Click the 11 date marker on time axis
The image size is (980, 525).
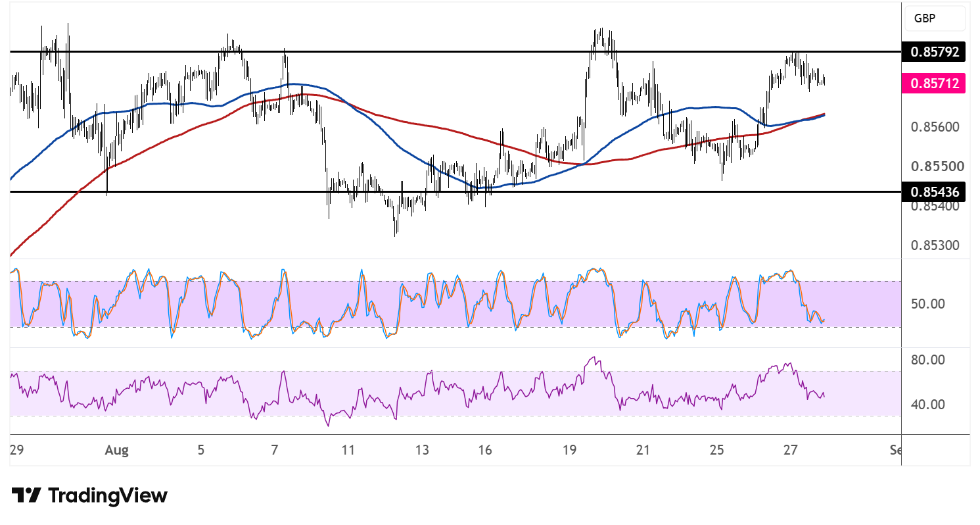point(348,451)
